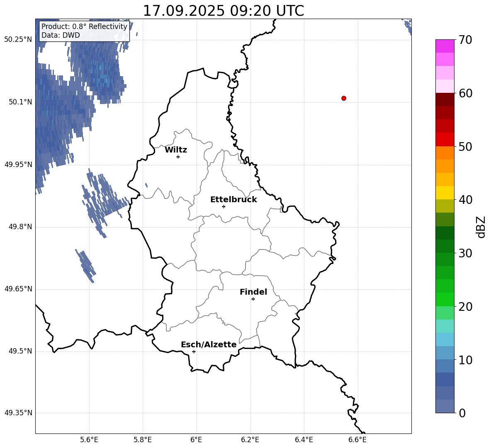
Task: Click the 6.4°E longitude tick label
Action: [x=304, y=440]
